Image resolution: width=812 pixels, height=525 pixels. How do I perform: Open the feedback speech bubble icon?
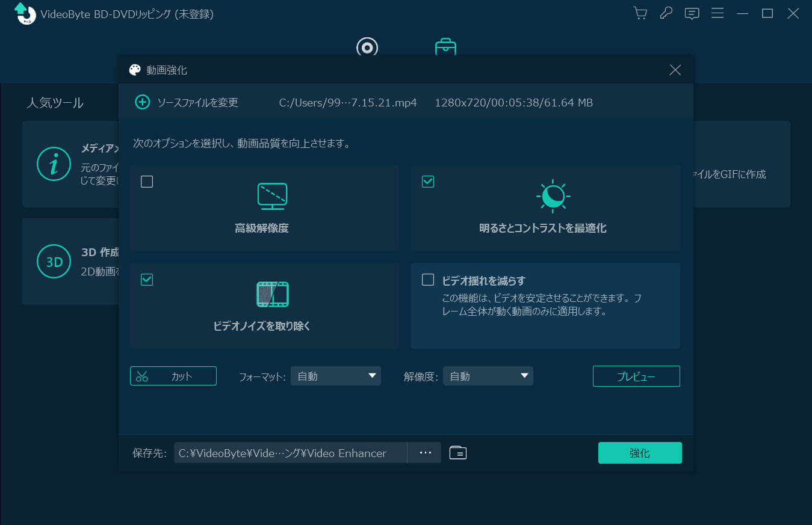[692, 13]
